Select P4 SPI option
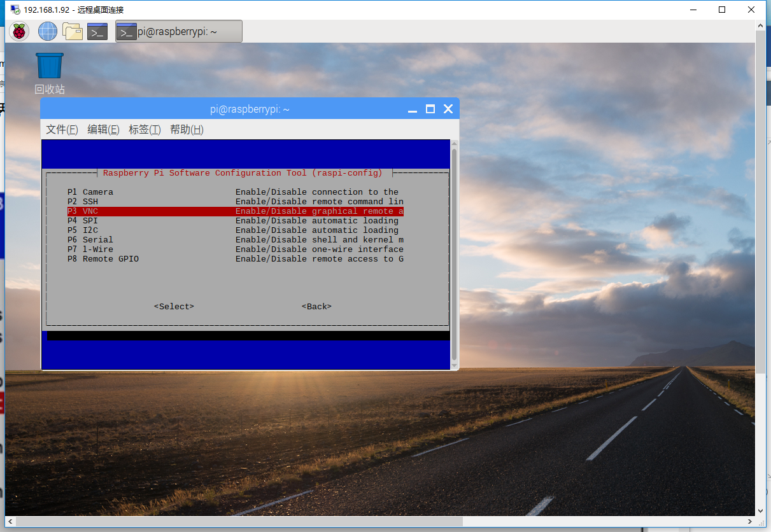This screenshot has width=771, height=532. 236,220
